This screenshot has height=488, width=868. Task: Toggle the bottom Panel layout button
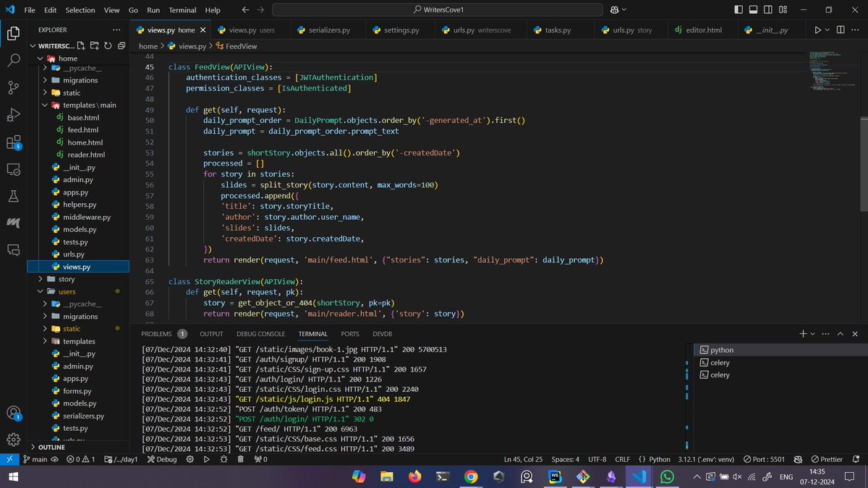click(x=752, y=10)
